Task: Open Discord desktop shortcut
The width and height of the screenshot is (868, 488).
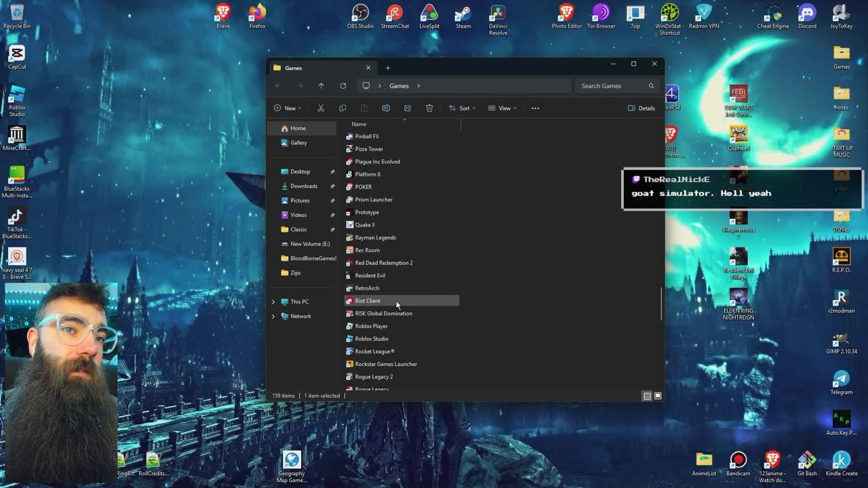Action: coord(807,16)
